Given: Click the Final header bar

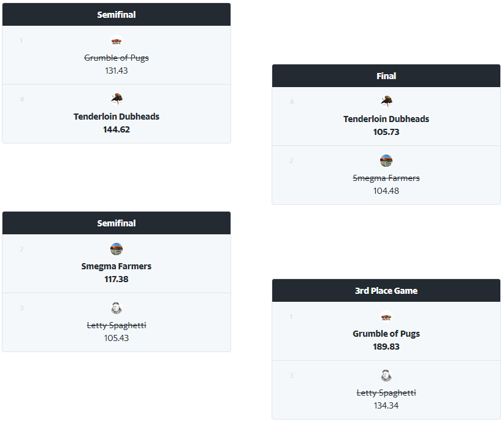Looking at the screenshot, I should coord(386,76).
